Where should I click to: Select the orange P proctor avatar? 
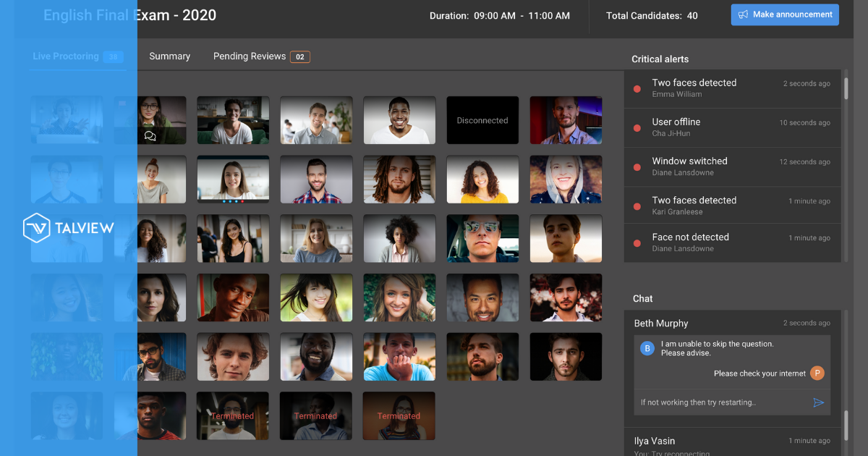point(817,373)
